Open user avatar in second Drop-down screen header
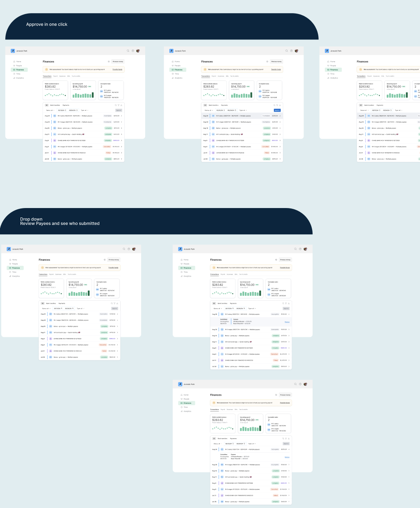Screen dimensions: 420x508 click(x=305, y=249)
